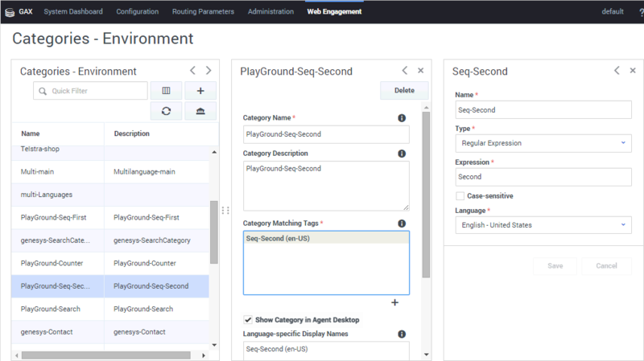The image size is (644, 361).
Task: Toggle Show Category in Agent Desktop
Action: point(248,320)
